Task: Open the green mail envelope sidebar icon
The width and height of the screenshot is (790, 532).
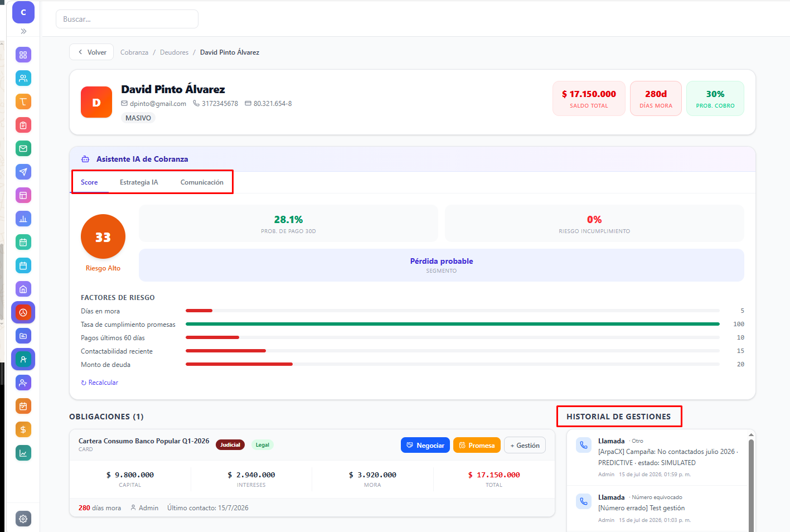Action: coord(23,148)
